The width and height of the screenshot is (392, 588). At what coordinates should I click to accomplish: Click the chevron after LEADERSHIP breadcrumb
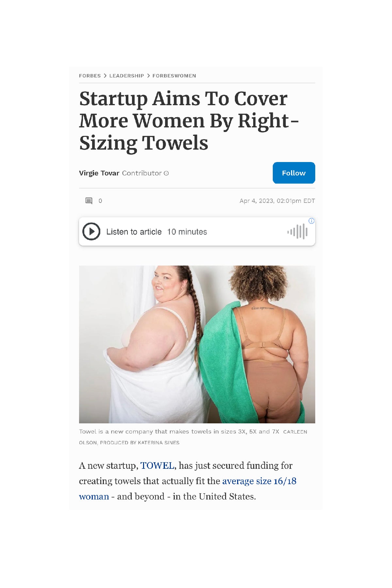click(x=148, y=76)
